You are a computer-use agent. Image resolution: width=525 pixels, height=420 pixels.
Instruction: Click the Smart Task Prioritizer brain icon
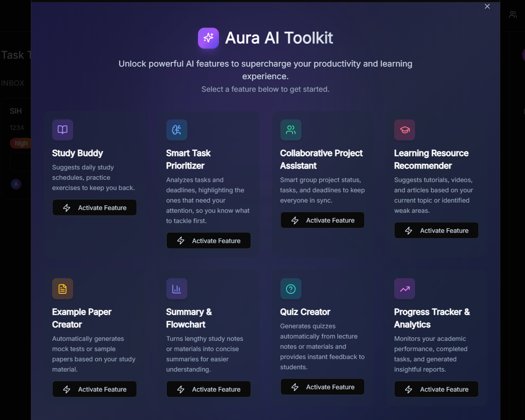coord(177,130)
